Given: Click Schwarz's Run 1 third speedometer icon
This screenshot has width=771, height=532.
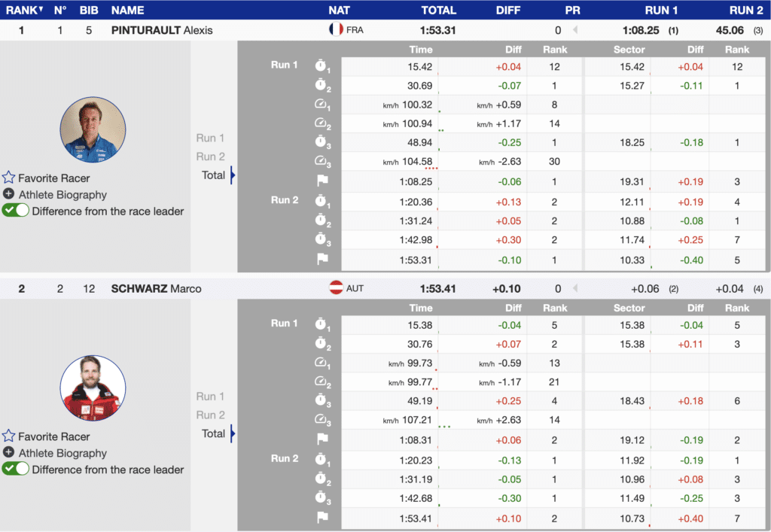Looking at the screenshot, I should [322, 421].
